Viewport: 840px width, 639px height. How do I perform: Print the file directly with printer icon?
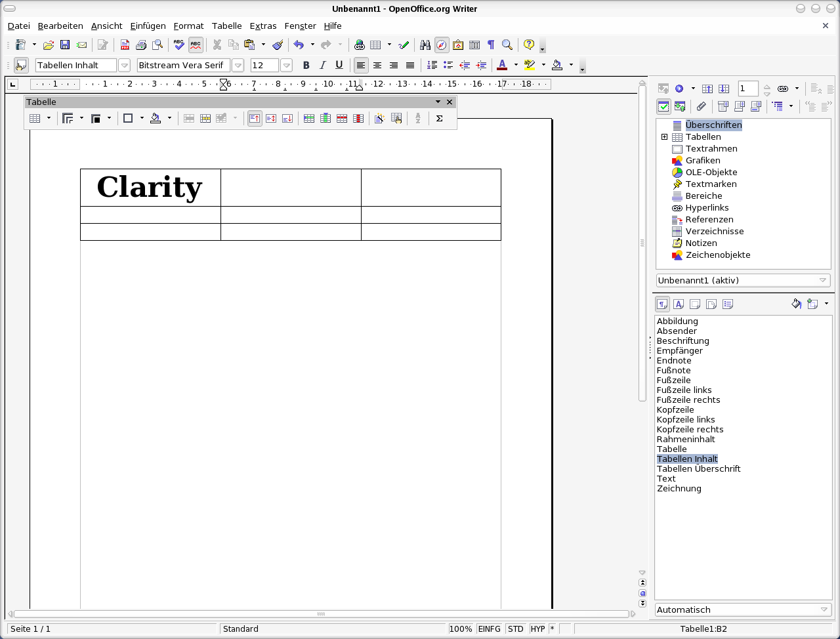coord(141,45)
